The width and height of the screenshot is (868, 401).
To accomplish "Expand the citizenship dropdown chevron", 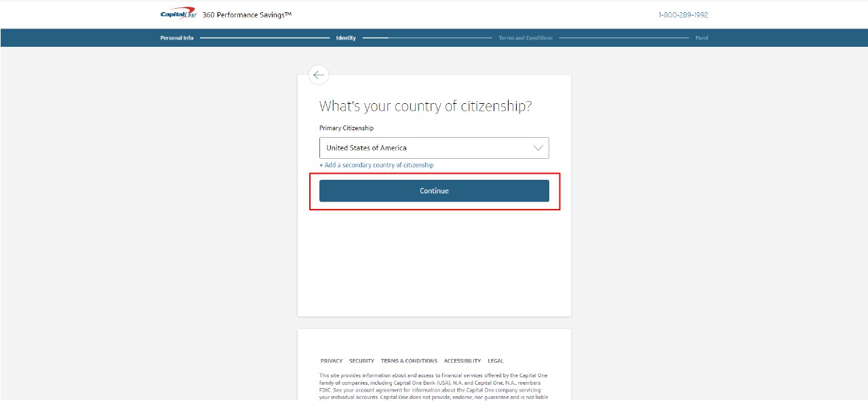I will point(538,148).
